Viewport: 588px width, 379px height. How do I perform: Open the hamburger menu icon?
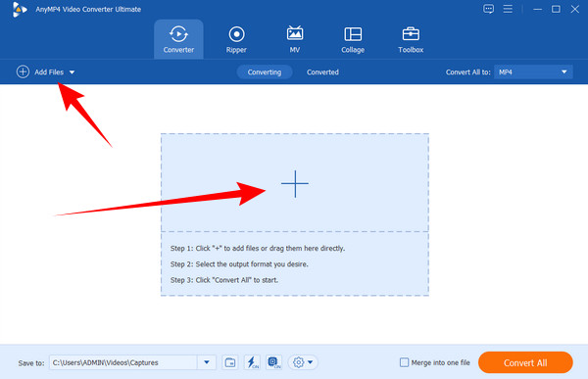coord(508,9)
